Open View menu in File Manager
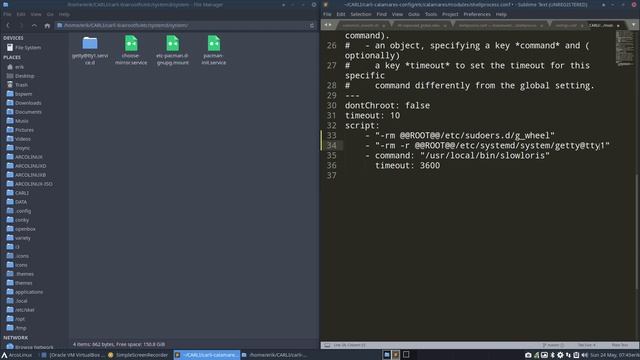Image resolution: width=640 pixels, height=360 pixels. coord(36,14)
